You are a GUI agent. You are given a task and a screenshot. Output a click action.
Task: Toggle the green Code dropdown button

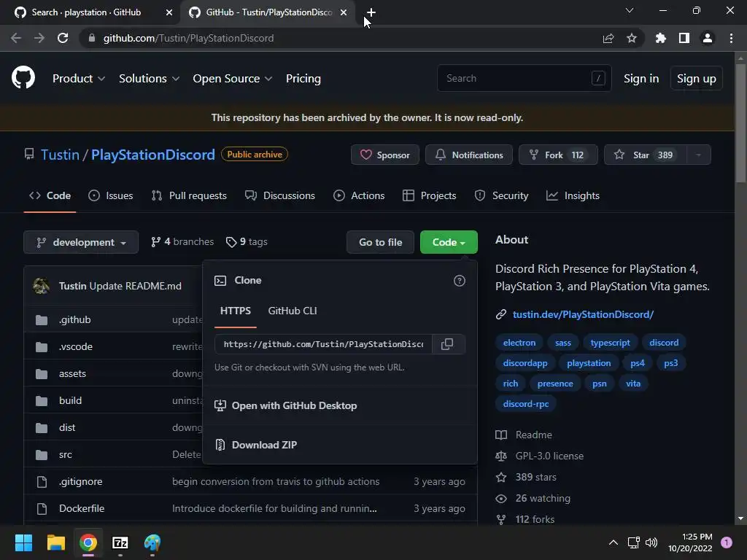[x=449, y=242]
